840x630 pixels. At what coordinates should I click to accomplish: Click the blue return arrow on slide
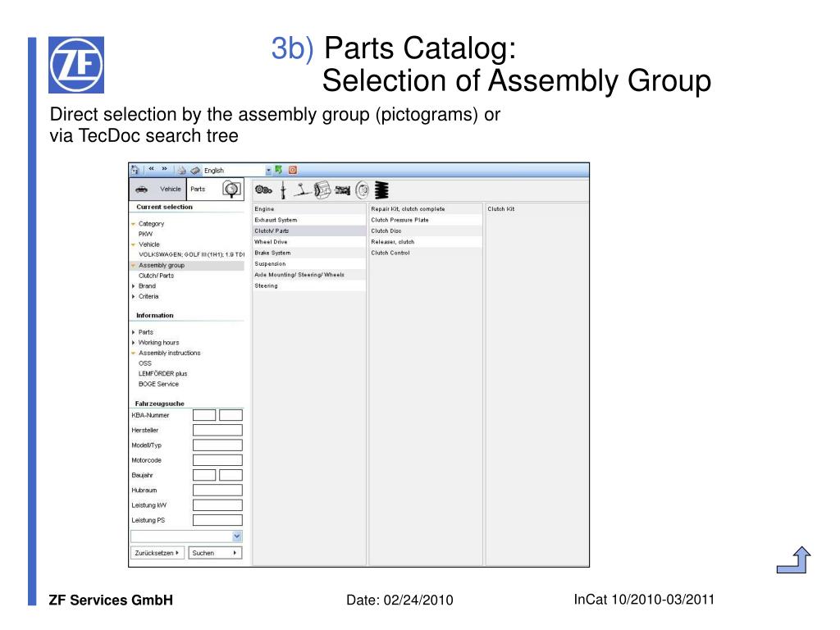click(x=794, y=559)
